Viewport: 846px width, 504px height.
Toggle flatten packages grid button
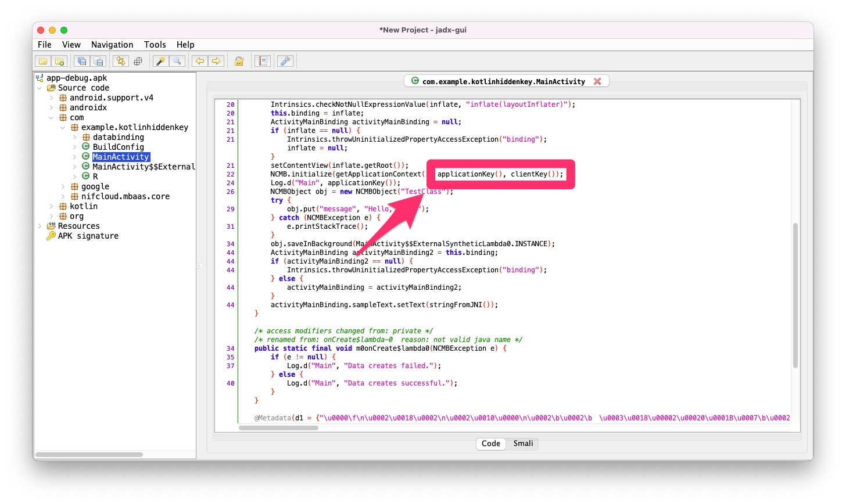pos(138,61)
